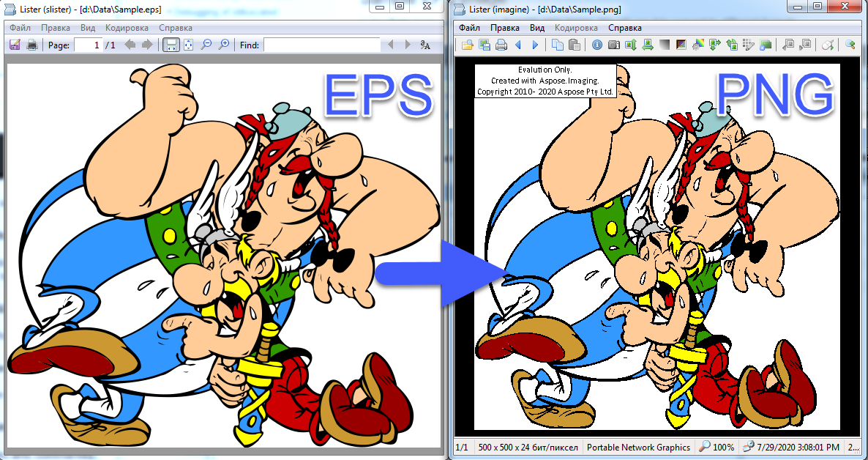Click paste clipboard icon in imagine toolbar
Viewport: 868px width, 460px height.
tap(575, 45)
